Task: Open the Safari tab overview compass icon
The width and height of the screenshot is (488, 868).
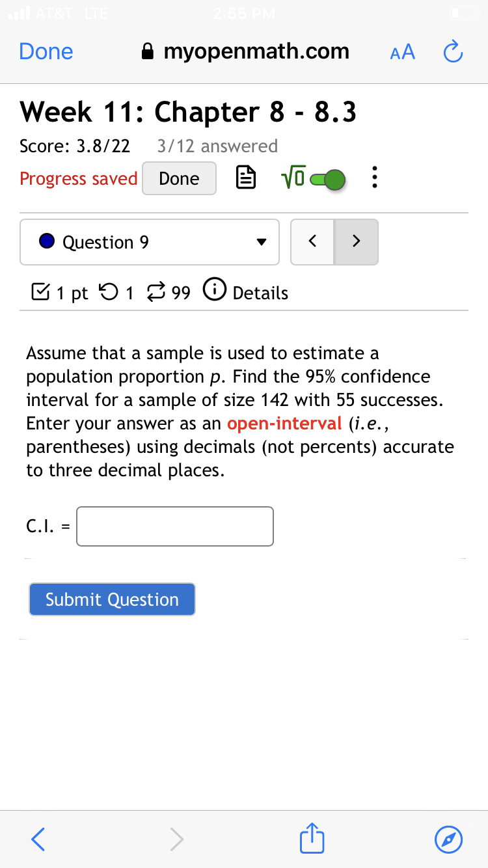Action: pos(448,839)
